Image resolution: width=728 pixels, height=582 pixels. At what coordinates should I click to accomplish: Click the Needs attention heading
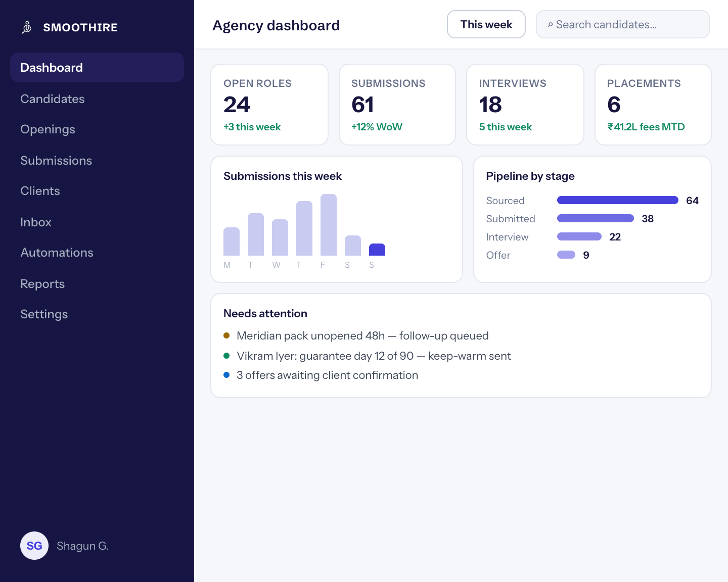(265, 313)
